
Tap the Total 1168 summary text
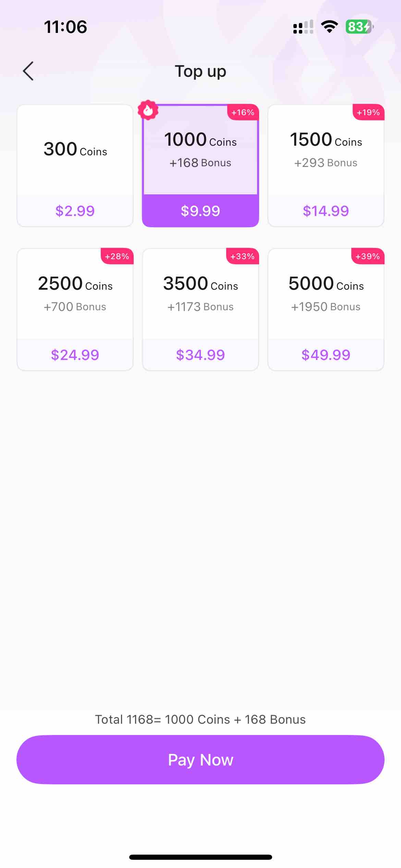200,719
